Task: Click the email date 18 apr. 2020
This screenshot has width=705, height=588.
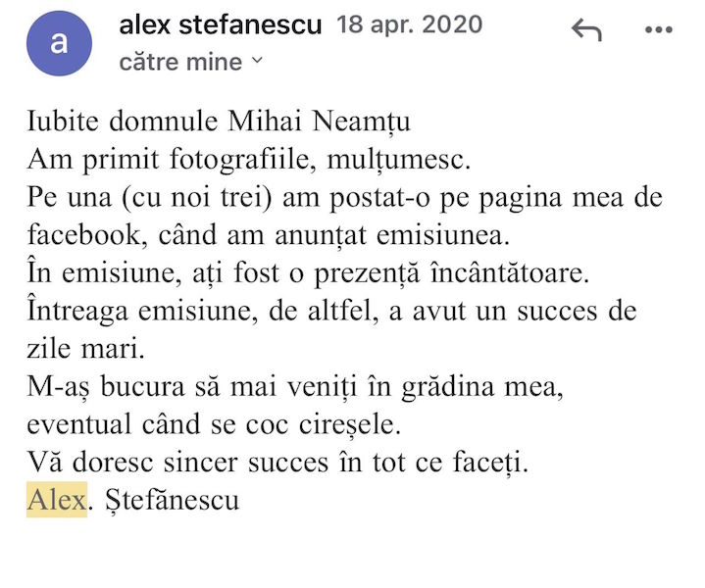Action: [409, 25]
